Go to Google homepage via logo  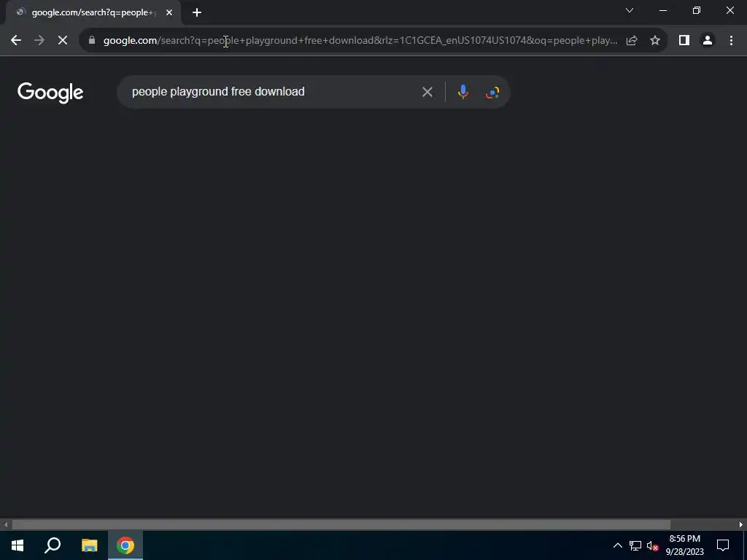tap(50, 93)
